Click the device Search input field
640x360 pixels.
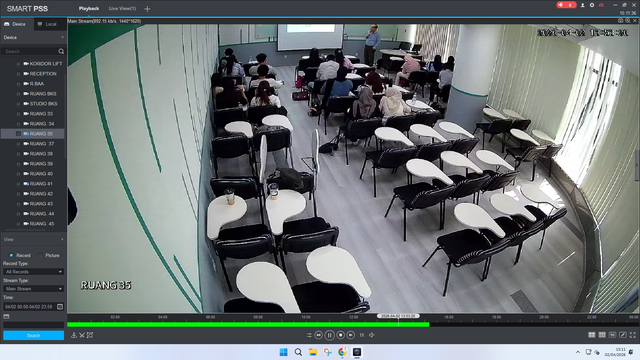[x=30, y=51]
